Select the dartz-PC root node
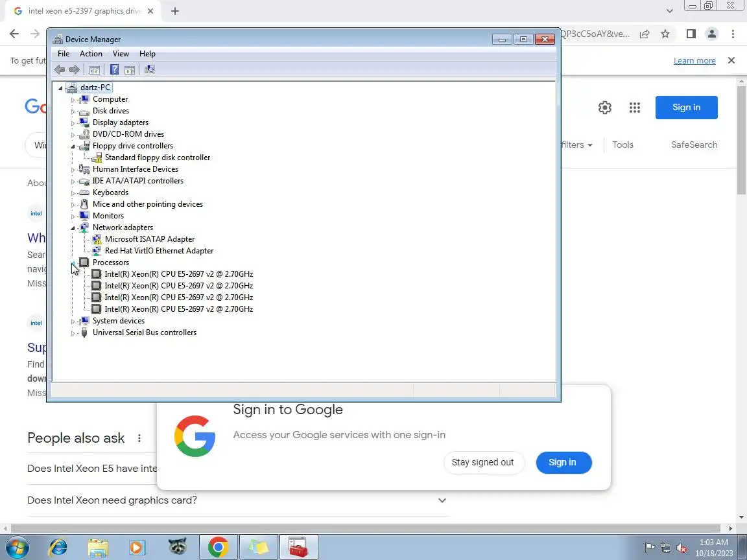 pyautogui.click(x=95, y=87)
